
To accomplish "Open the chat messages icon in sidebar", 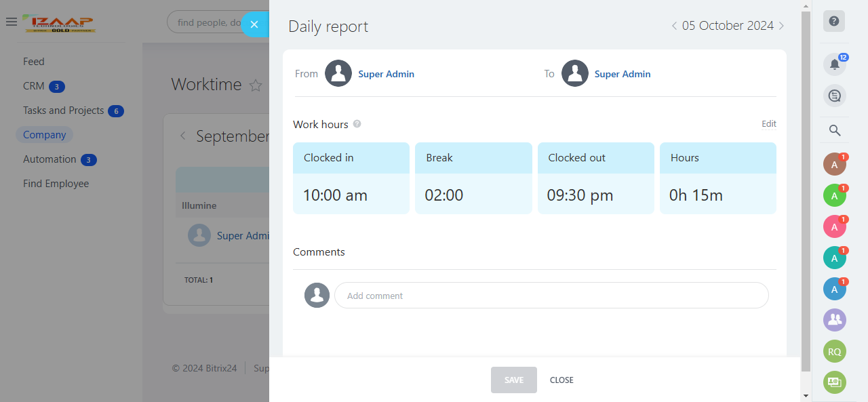I will 834,96.
